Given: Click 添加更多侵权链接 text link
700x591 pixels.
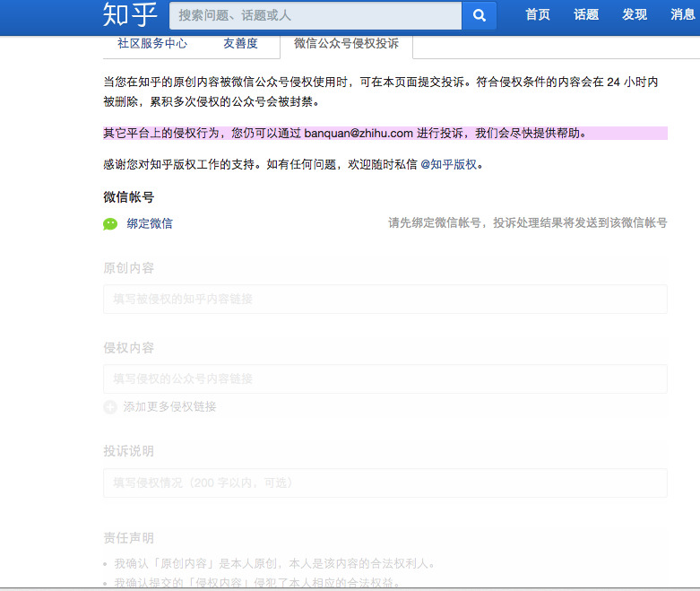Looking at the screenshot, I should click(169, 407).
